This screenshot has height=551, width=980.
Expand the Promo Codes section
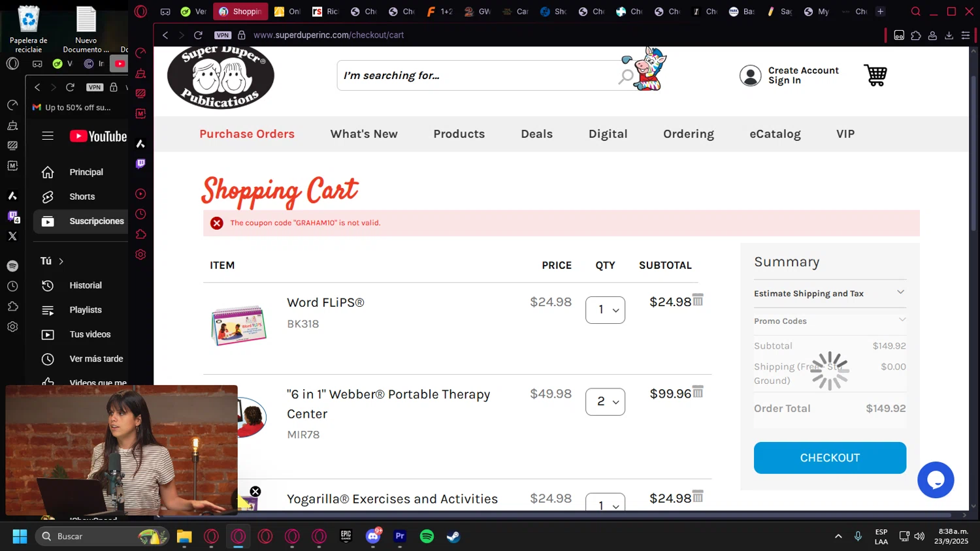click(x=830, y=321)
